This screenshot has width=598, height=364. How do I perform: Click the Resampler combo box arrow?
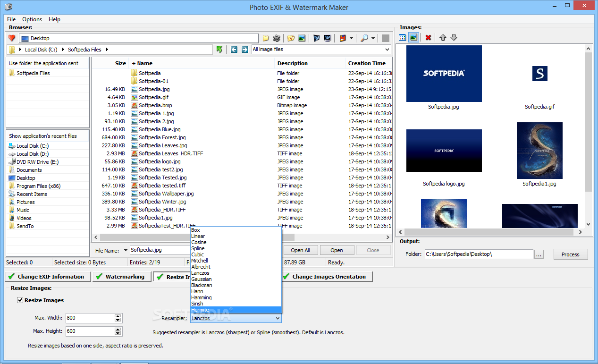click(x=278, y=319)
